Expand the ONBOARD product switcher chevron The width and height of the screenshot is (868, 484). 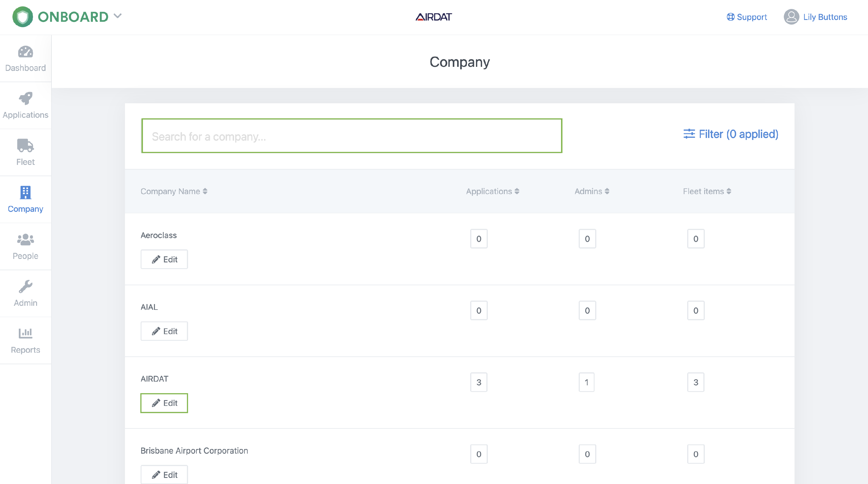click(x=117, y=16)
